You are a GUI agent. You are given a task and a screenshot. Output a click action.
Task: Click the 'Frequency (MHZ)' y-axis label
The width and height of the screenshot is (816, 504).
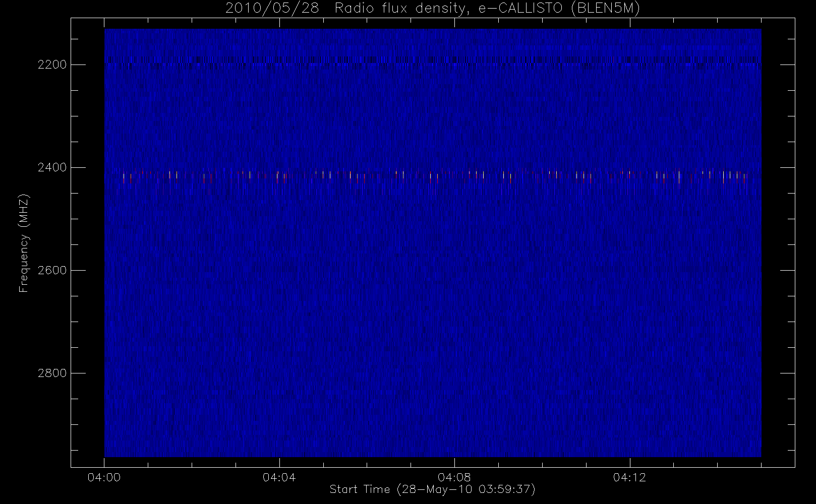[24, 243]
